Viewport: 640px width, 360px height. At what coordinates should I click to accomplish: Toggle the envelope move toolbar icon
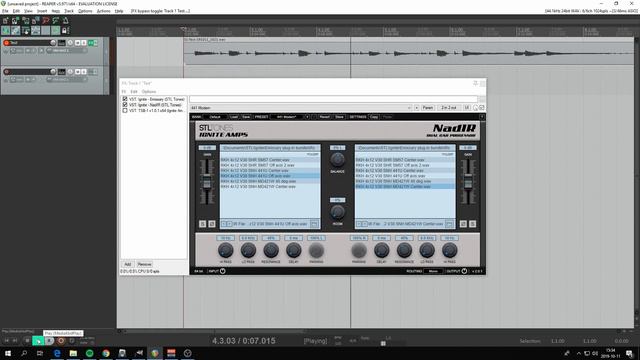36,31
